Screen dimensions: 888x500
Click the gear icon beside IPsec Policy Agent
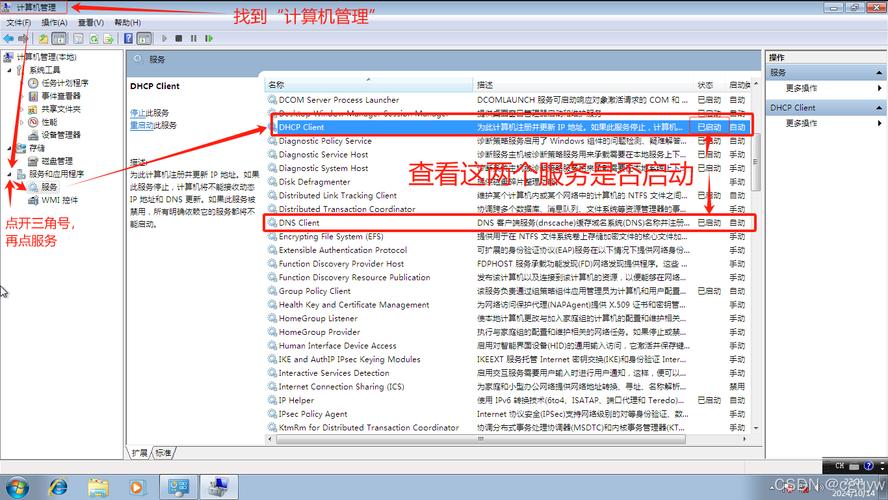[x=272, y=414]
